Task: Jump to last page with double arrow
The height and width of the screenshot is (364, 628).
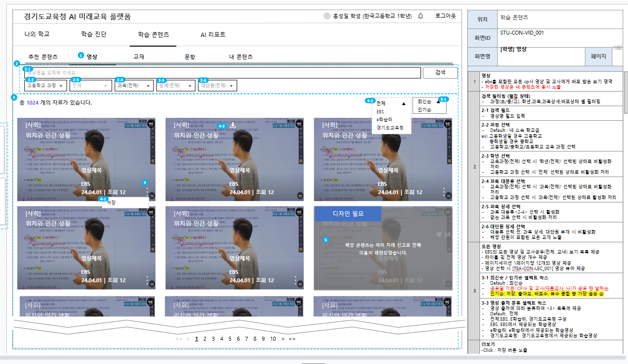Action: (x=292, y=339)
